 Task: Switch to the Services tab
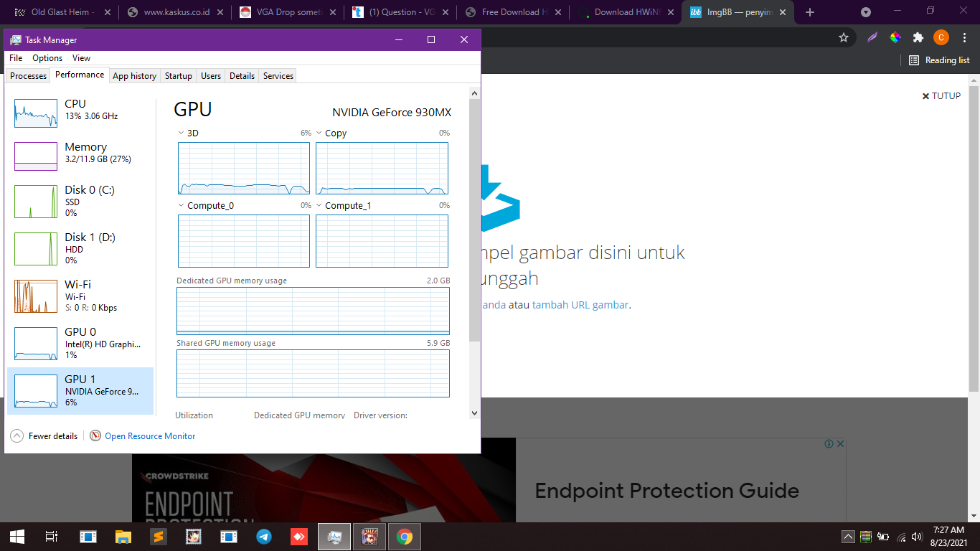278,76
